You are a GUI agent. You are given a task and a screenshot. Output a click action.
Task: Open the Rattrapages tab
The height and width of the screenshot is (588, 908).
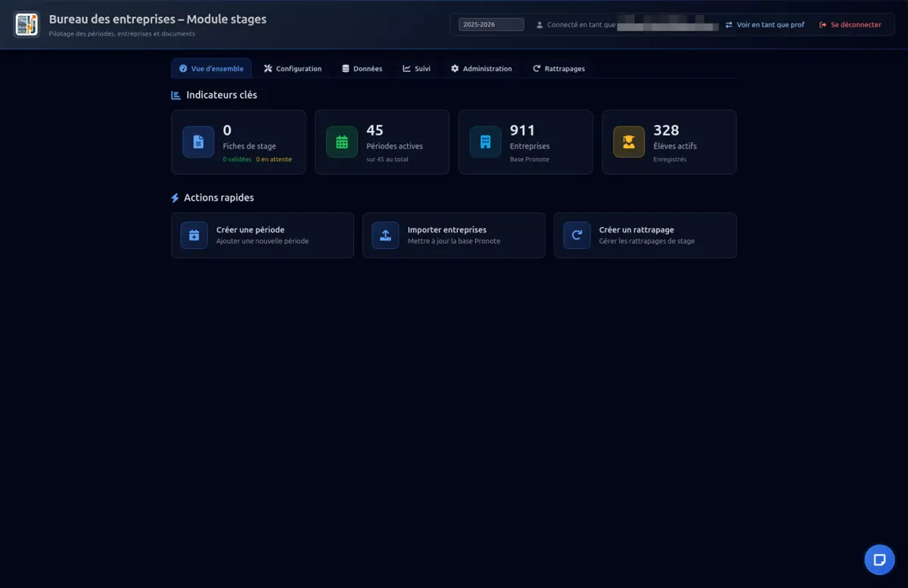[x=559, y=69]
